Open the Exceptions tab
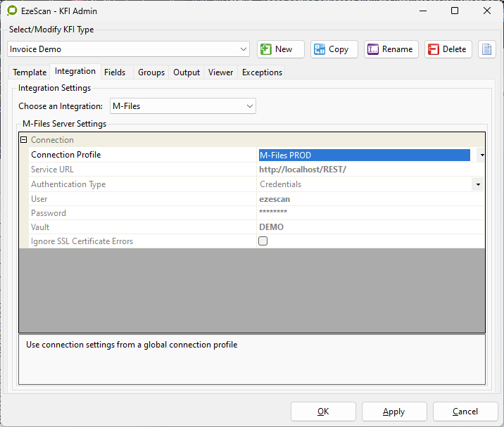The width and height of the screenshot is (504, 427). (262, 72)
